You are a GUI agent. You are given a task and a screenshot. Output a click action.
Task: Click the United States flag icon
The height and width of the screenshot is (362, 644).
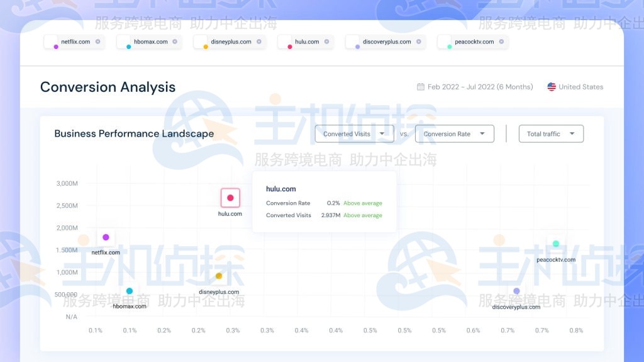click(552, 87)
